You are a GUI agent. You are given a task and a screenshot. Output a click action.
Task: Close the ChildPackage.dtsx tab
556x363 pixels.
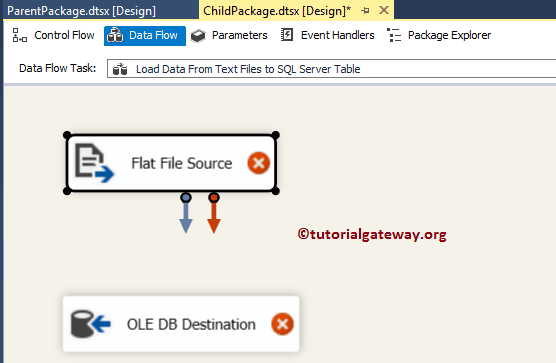pyautogui.click(x=384, y=10)
